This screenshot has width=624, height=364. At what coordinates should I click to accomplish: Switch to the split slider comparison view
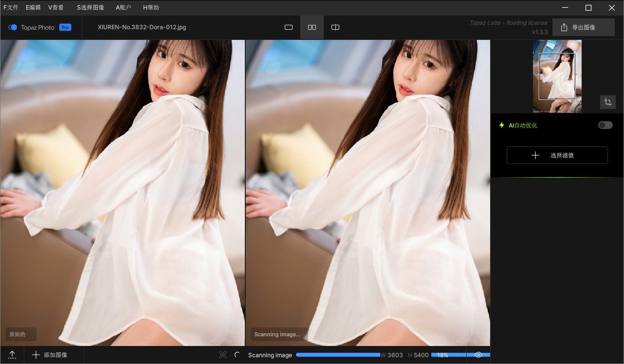[x=335, y=27]
